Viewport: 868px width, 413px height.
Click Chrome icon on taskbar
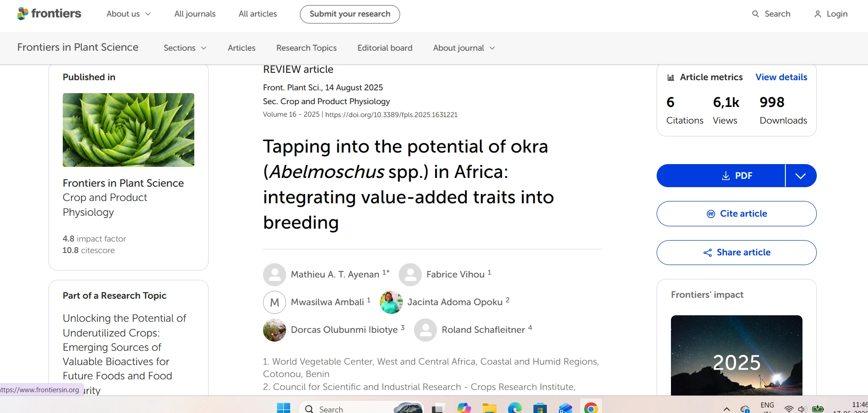coord(591,408)
